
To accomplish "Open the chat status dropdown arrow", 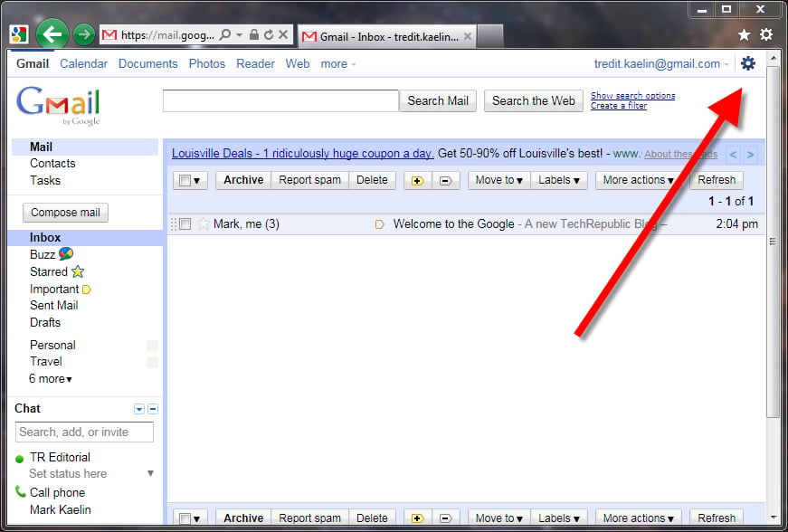I will click(150, 473).
